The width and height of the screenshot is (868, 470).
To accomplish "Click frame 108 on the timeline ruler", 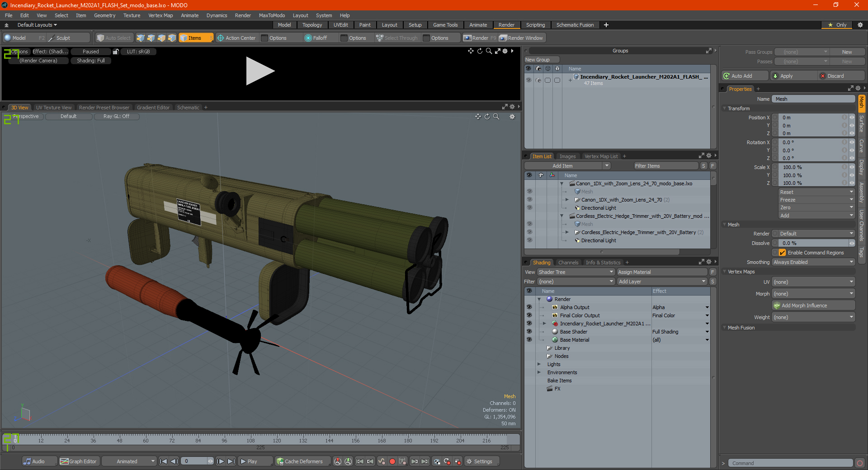I will 250,440.
